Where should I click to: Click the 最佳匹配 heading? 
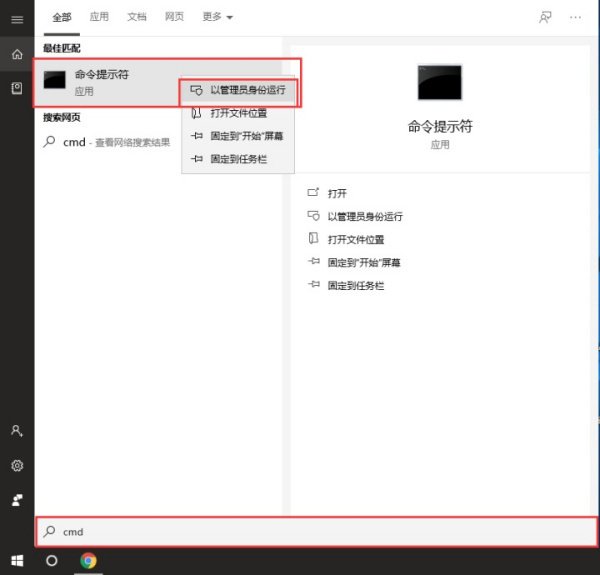coord(62,48)
